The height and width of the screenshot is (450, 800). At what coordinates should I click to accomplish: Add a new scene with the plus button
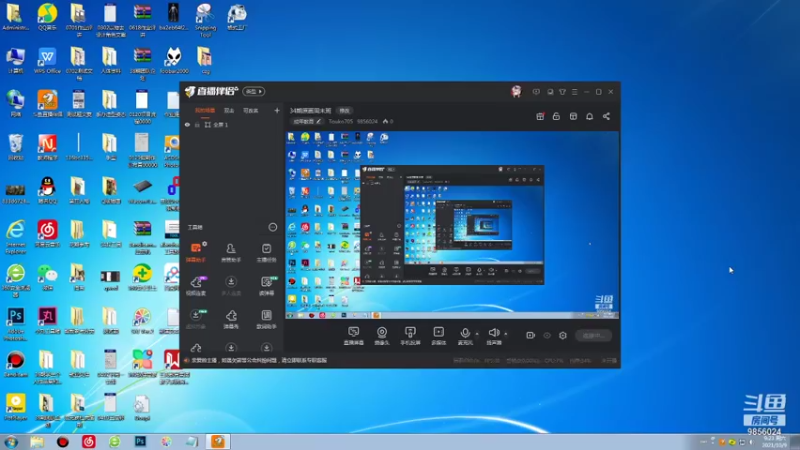277,110
